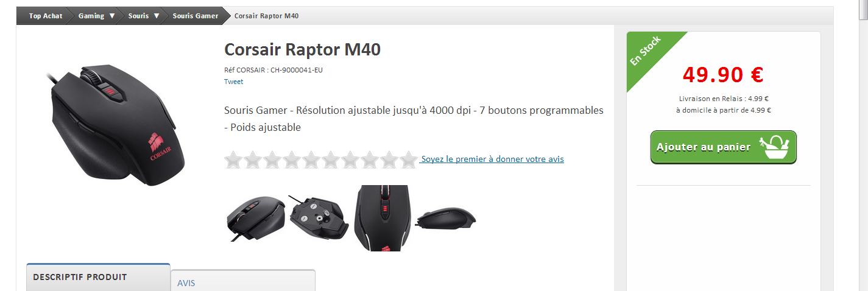Switch to the Descriptif Produit tab
Image resolution: width=868 pixels, height=291 pixels.
98,278
